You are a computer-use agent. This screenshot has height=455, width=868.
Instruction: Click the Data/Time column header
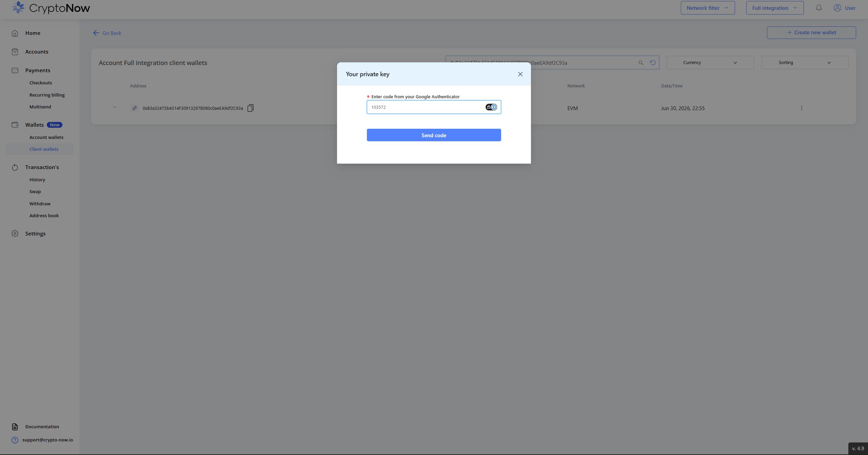(672, 86)
